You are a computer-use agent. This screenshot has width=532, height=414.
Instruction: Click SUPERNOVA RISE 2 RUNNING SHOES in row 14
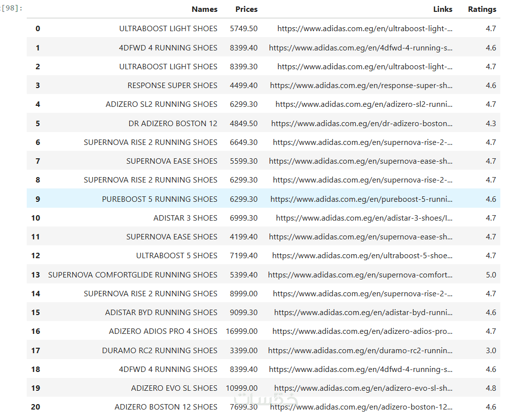click(150, 294)
